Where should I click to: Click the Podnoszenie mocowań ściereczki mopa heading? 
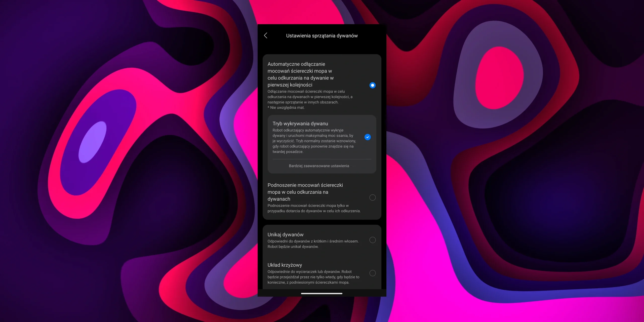[x=305, y=192]
